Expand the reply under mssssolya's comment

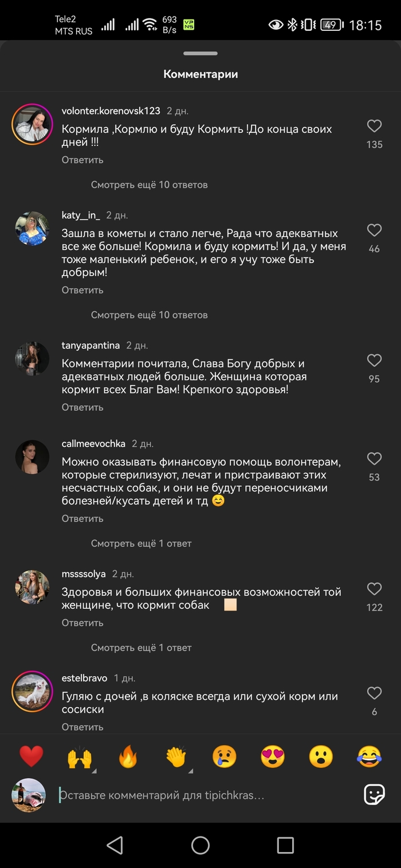(141, 647)
